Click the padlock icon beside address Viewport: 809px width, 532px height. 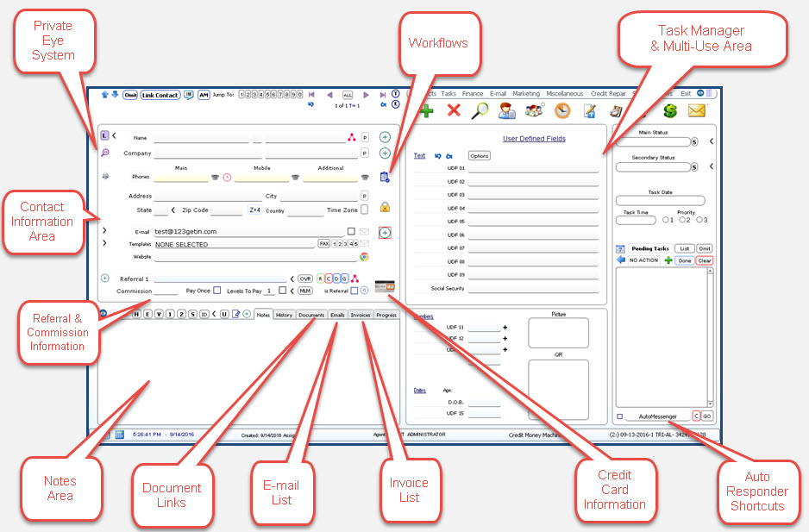pyautogui.click(x=385, y=207)
